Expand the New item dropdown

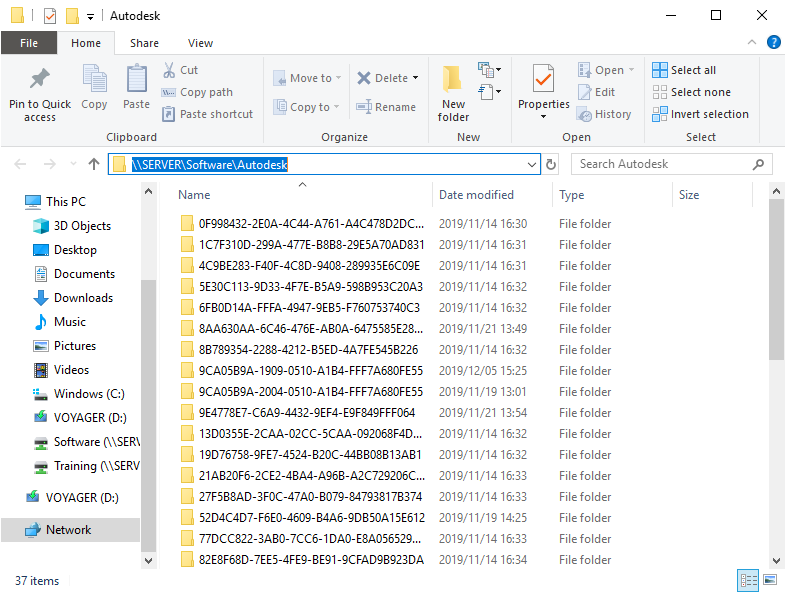[x=490, y=70]
